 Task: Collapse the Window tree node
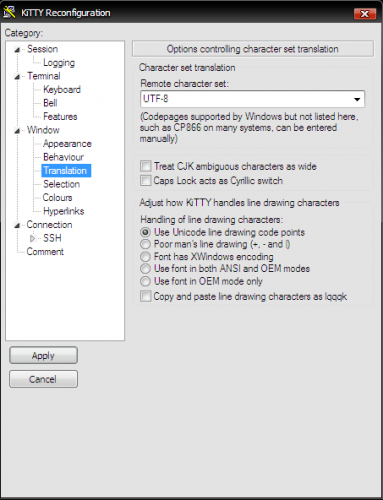point(17,131)
